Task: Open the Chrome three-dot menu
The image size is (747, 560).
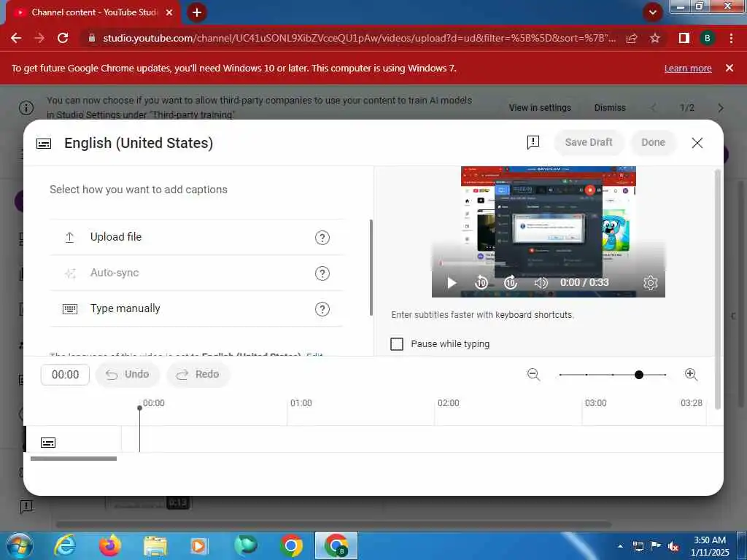Action: click(x=731, y=38)
